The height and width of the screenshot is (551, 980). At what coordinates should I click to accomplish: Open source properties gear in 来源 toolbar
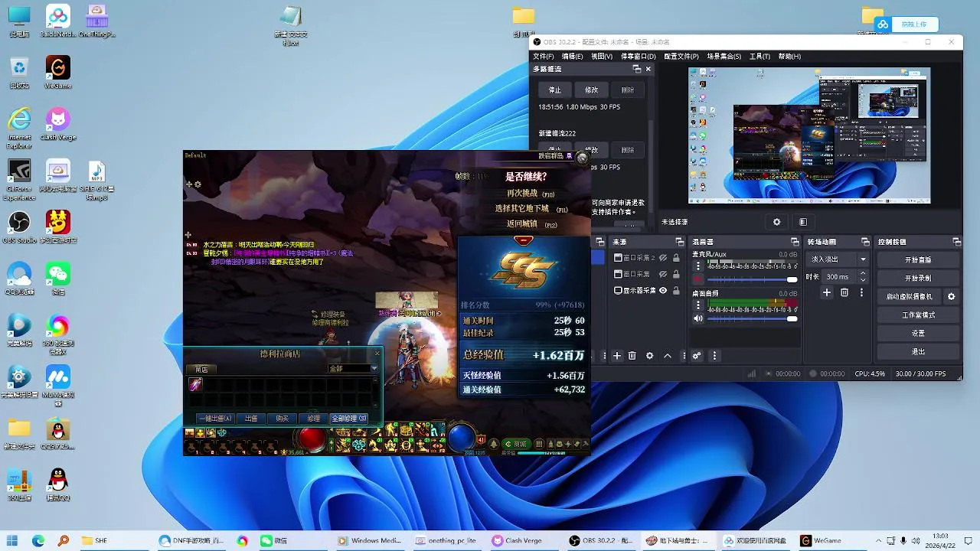650,356
